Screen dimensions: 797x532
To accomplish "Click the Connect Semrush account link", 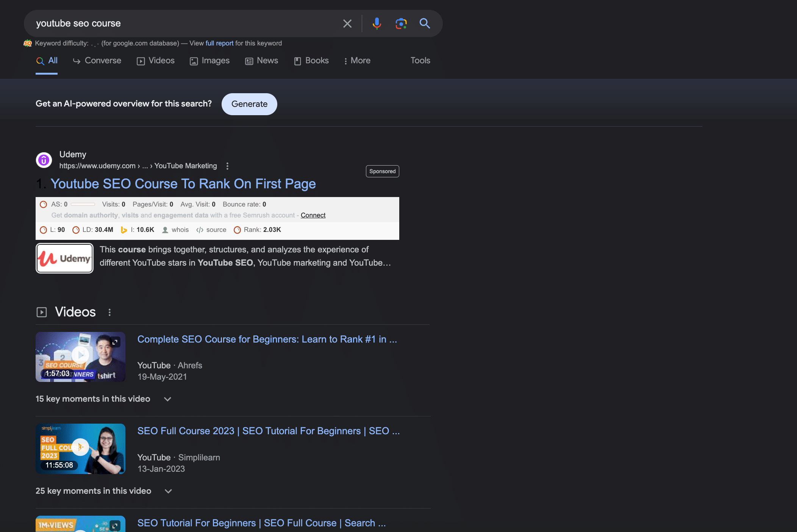I will (313, 215).
